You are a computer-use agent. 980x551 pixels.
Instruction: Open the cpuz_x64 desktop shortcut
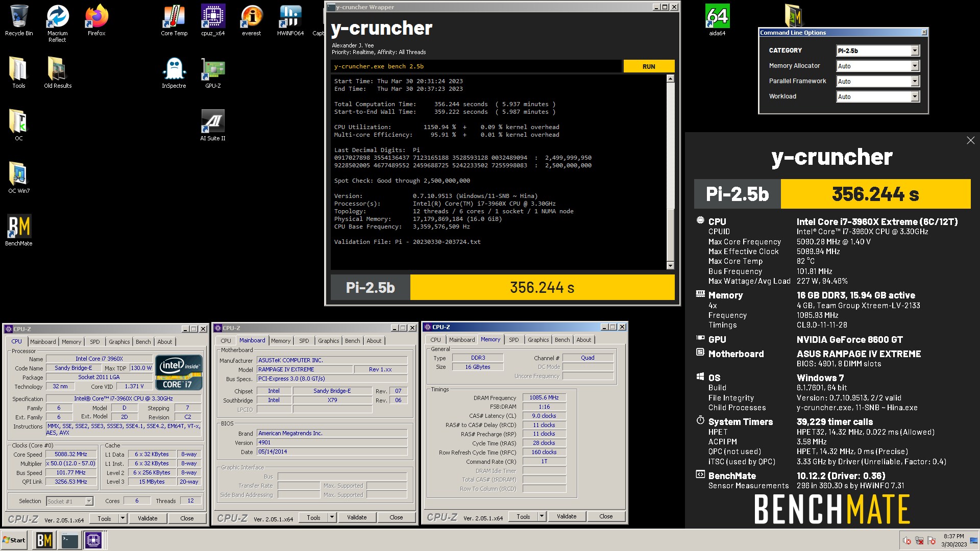click(x=213, y=20)
